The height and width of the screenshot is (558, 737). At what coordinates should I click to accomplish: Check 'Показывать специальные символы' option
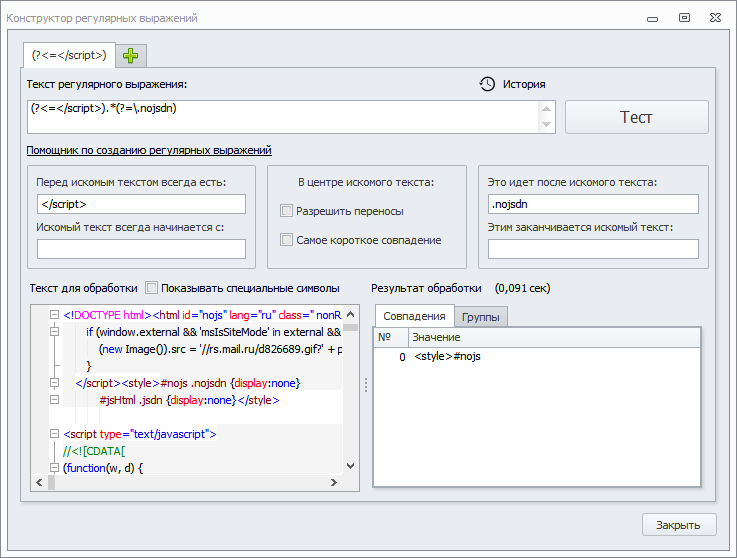click(x=152, y=288)
